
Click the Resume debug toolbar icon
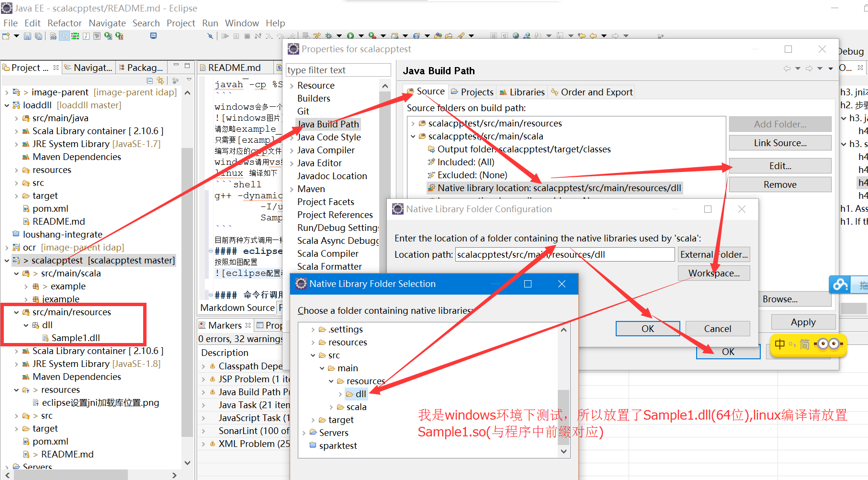(225, 36)
